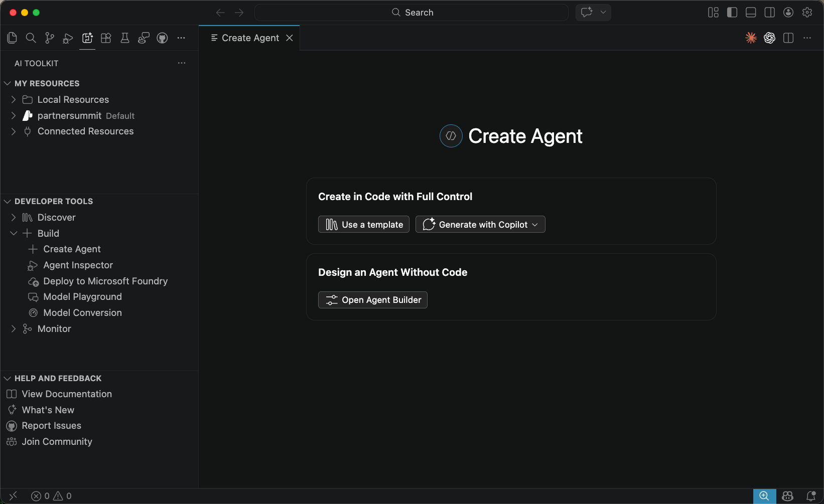Viewport: 824px width, 504px height.
Task: Open the Remote Explorer icon
Action: click(x=144, y=38)
